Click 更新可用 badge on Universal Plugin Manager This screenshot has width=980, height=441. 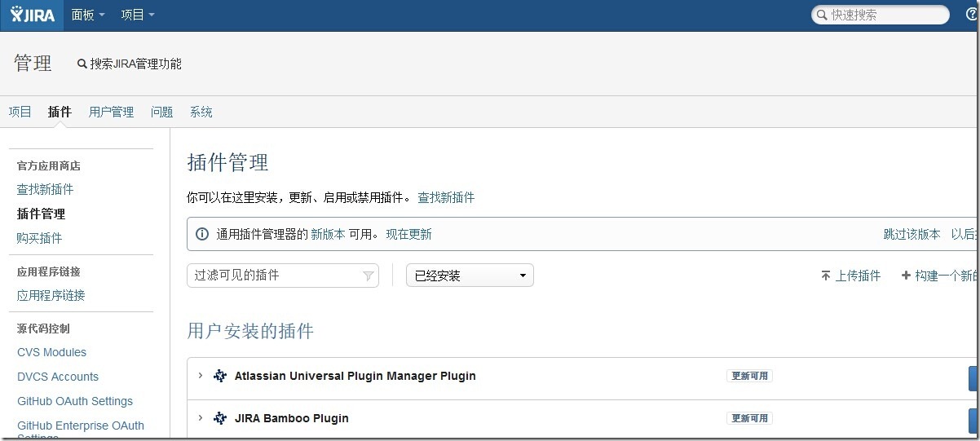click(749, 376)
